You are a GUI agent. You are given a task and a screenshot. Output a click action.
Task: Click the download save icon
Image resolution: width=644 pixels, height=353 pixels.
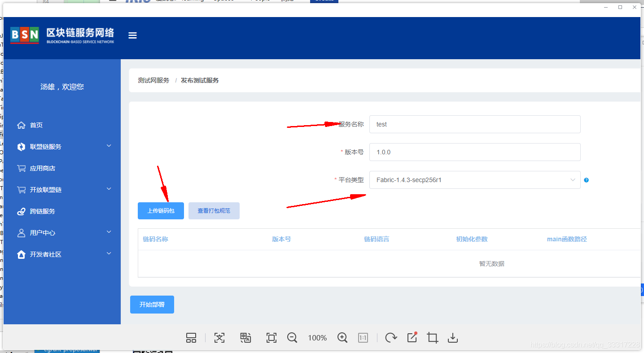point(453,338)
